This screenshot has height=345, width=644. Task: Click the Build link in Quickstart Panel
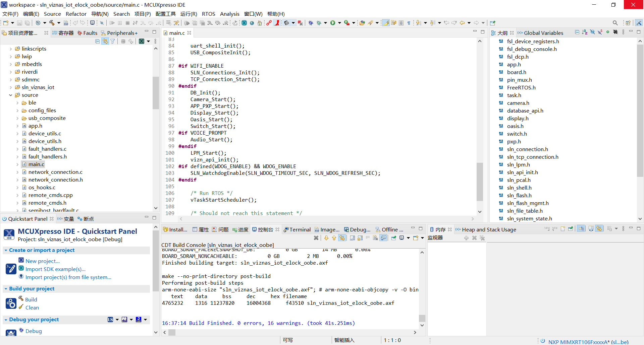coord(31,300)
